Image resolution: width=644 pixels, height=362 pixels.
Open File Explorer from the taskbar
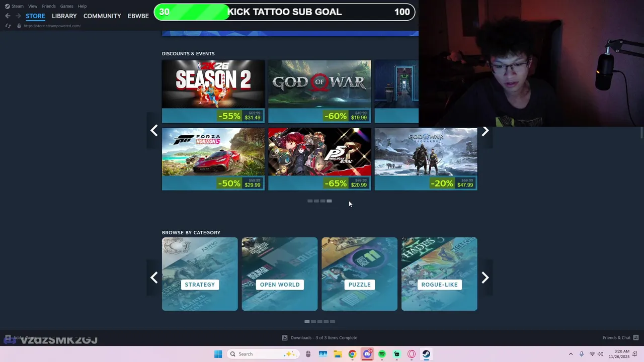pyautogui.click(x=338, y=354)
